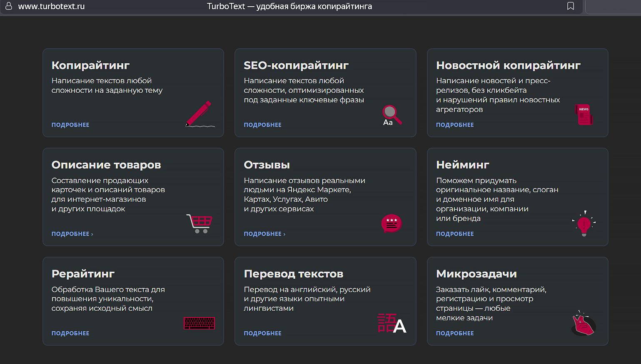Follow Подробнее link under Новостной копирайтинг

[455, 125]
